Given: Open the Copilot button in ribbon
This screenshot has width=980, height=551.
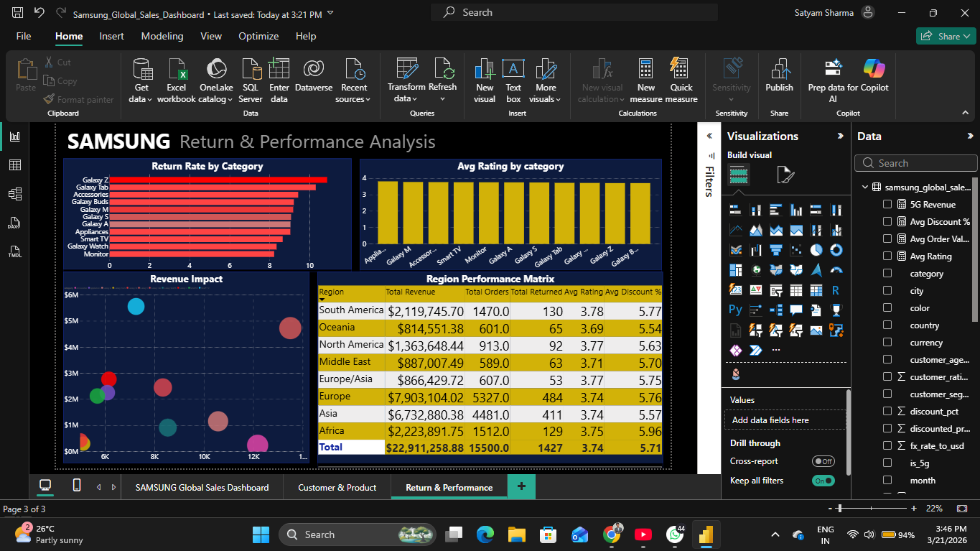Looking at the screenshot, I should (x=874, y=75).
